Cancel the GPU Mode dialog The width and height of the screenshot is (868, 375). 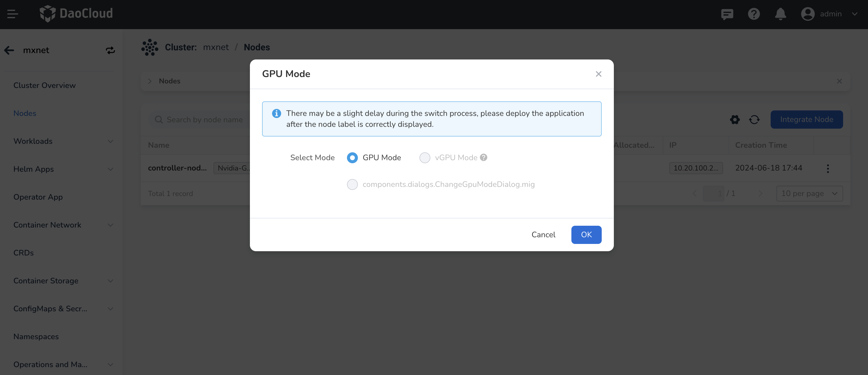pos(543,234)
